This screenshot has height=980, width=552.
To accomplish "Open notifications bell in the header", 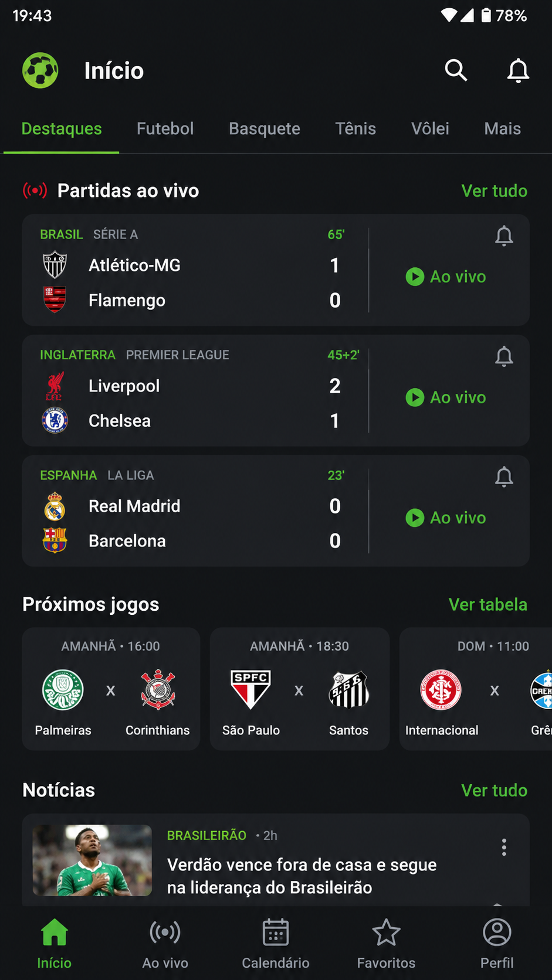I will 518,71.
